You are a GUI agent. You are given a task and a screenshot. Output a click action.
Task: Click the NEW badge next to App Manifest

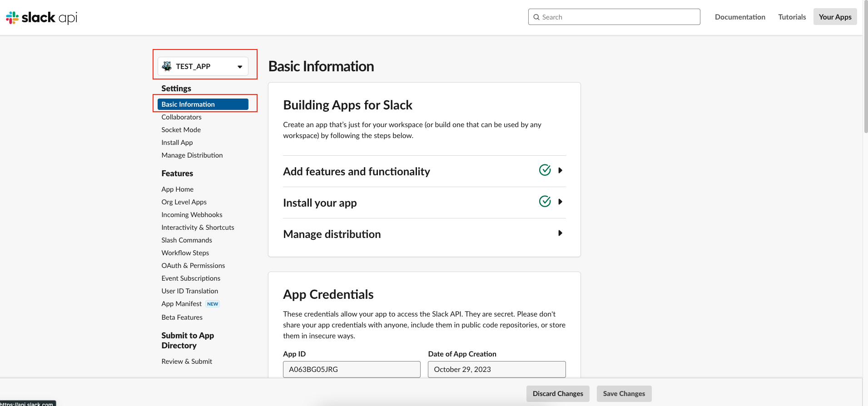pos(213,304)
